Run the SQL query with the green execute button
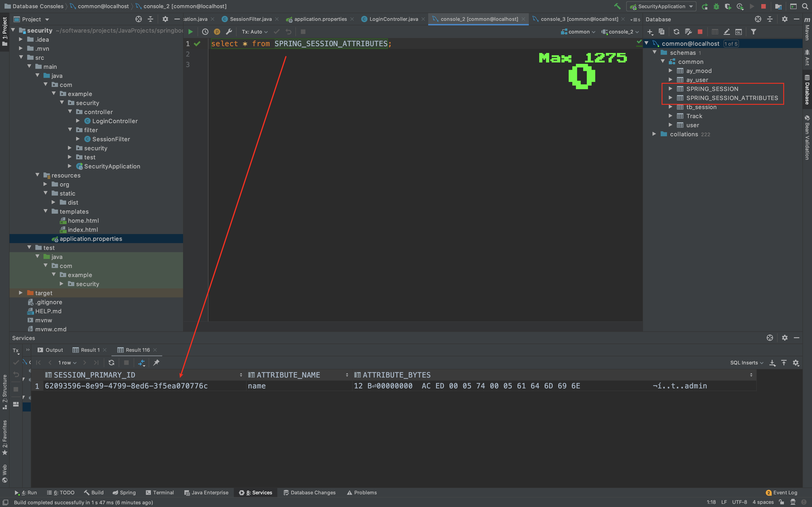812x507 pixels. point(190,31)
